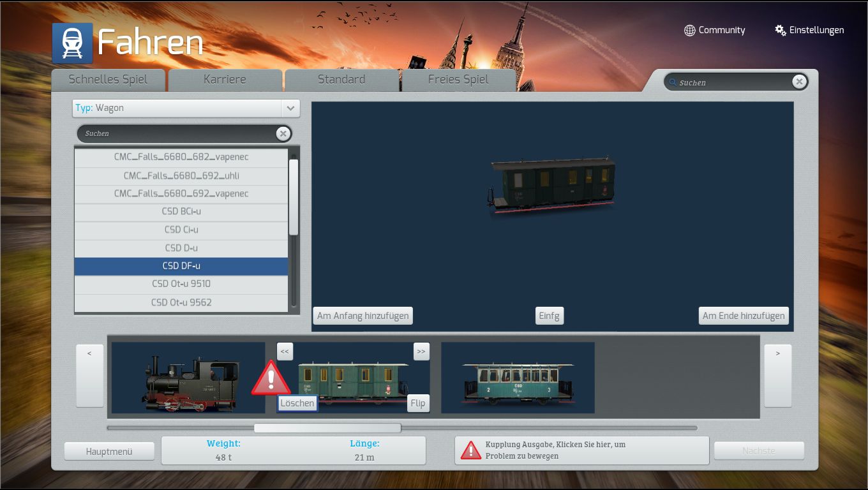Click the magnifier icon in top search

point(673,82)
